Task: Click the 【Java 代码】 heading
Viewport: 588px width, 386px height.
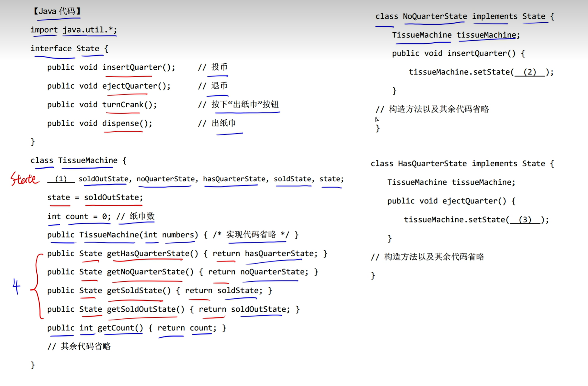Action: 57,11
